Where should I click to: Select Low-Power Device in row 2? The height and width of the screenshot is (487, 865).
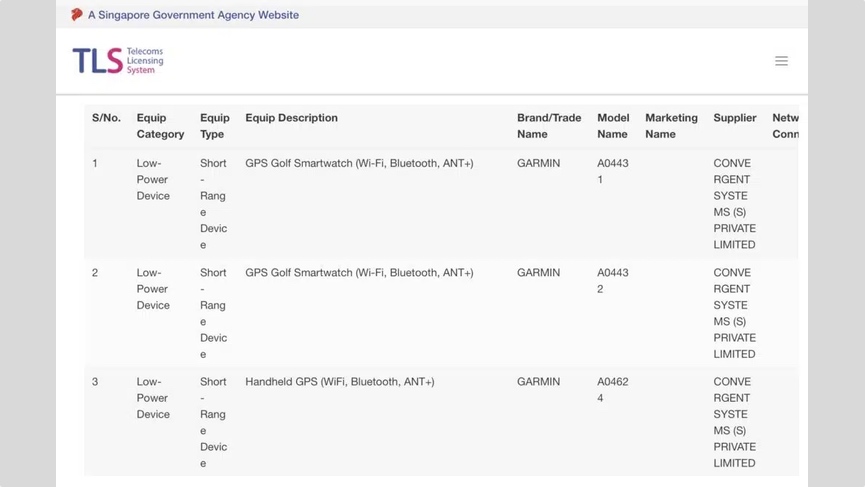(153, 288)
